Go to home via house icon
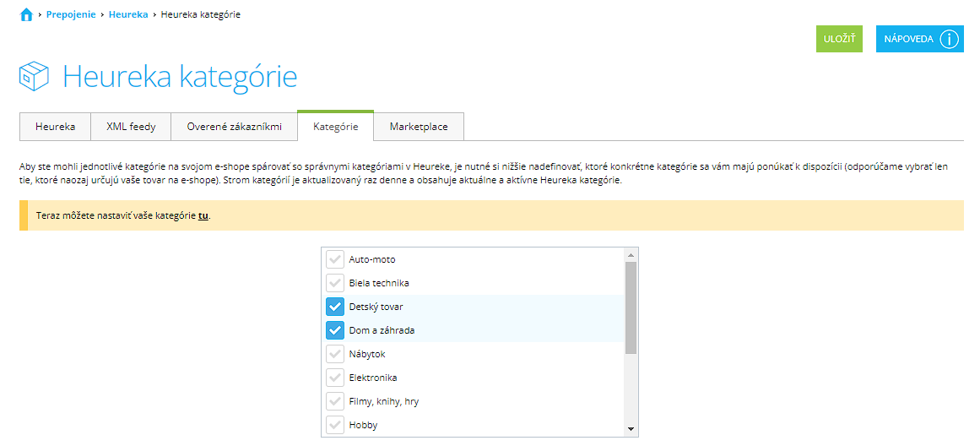The image size is (980, 446). 26,14
